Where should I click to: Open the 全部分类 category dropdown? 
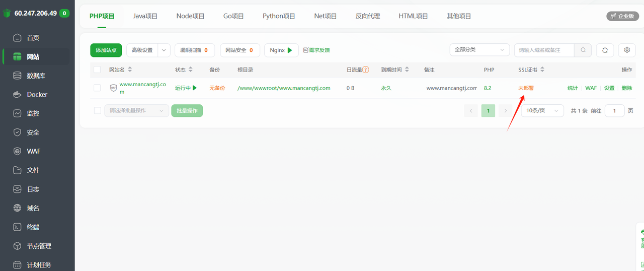pyautogui.click(x=479, y=50)
